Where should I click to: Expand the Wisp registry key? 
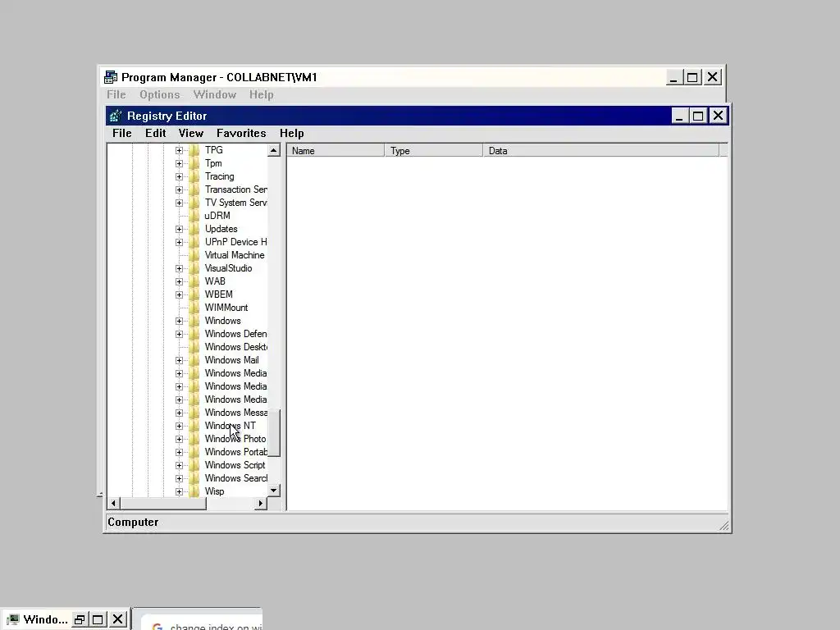179,492
